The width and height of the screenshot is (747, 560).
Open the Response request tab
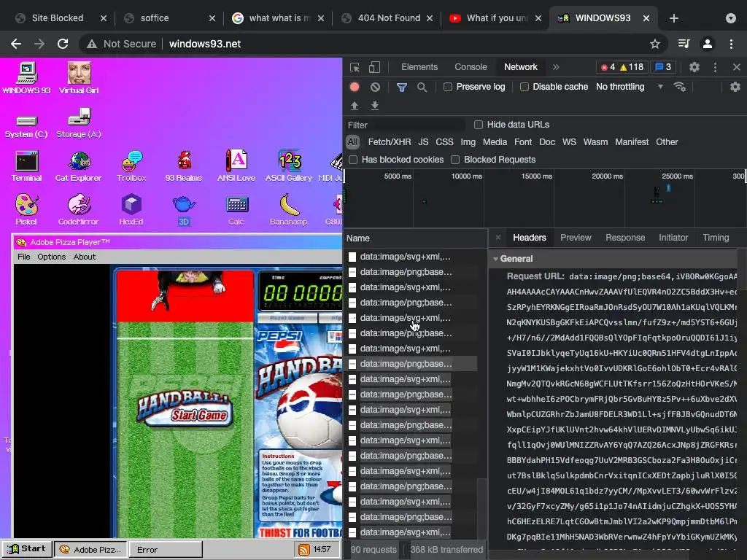click(x=625, y=238)
